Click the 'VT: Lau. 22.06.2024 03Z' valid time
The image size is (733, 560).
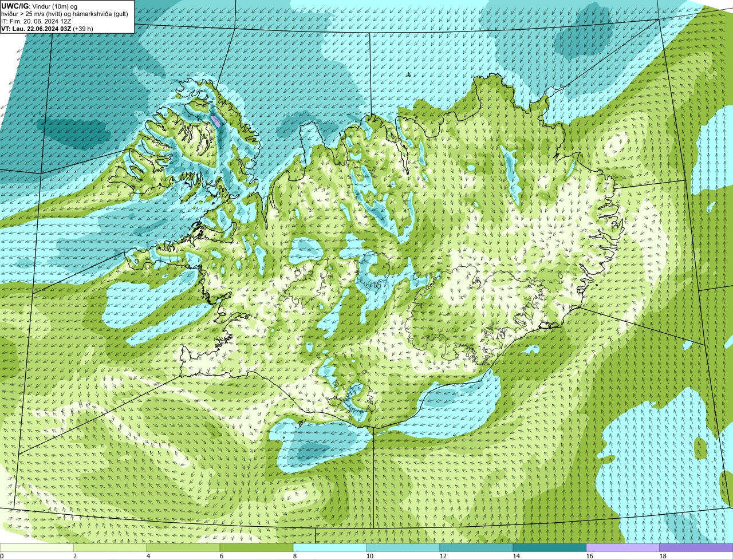tap(36, 29)
